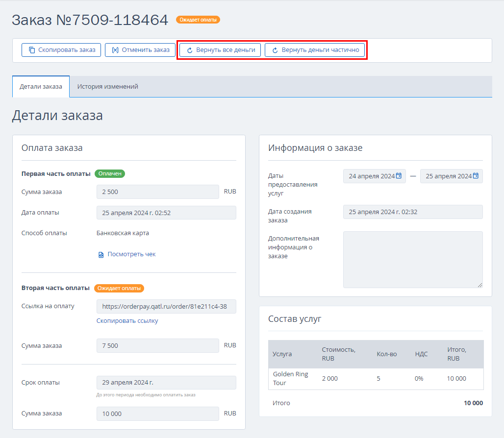Screen dimensions: 504x438
Task: Click additional order information textarea
Action: tap(413, 260)
